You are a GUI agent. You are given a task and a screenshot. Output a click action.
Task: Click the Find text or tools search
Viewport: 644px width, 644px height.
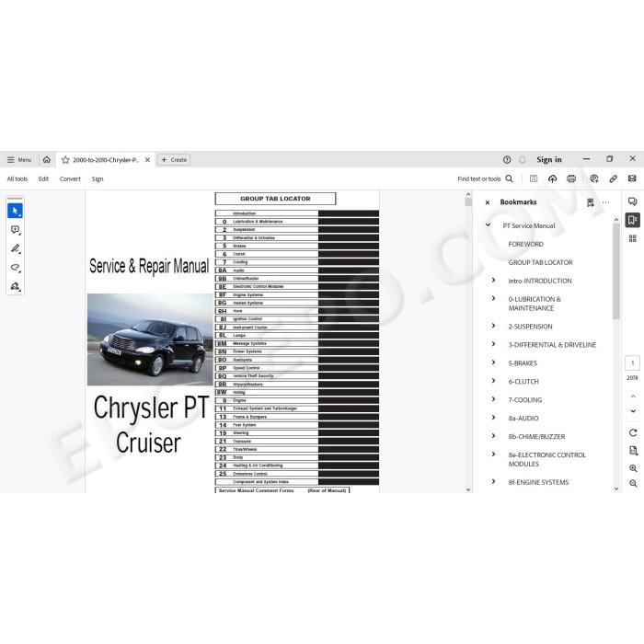485,178
